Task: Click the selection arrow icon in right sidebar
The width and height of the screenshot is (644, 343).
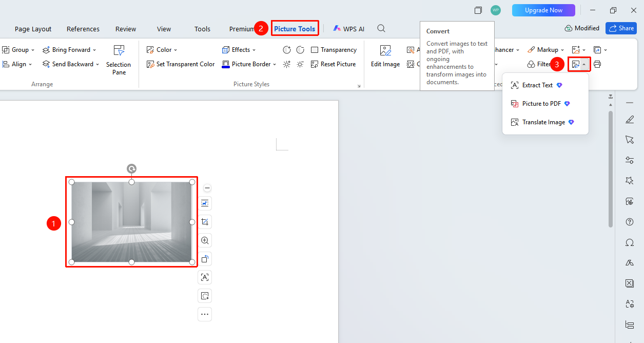Action: (x=630, y=140)
